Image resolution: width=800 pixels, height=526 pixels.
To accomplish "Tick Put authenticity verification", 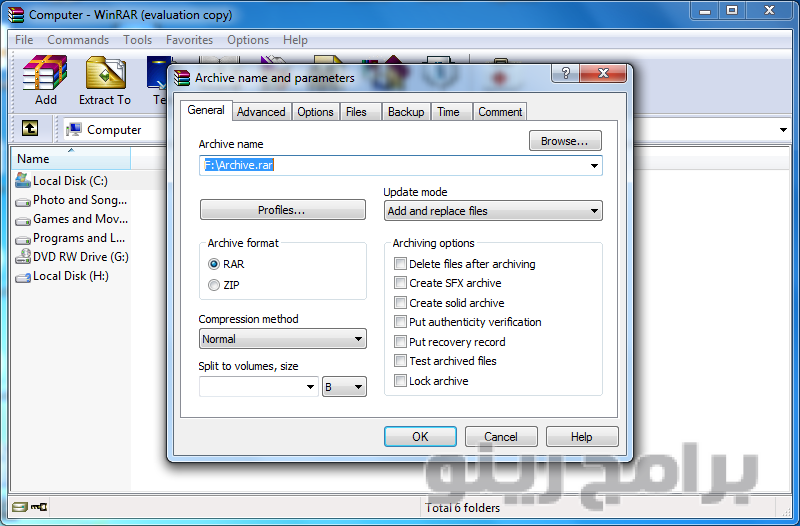I will pyautogui.click(x=400, y=322).
